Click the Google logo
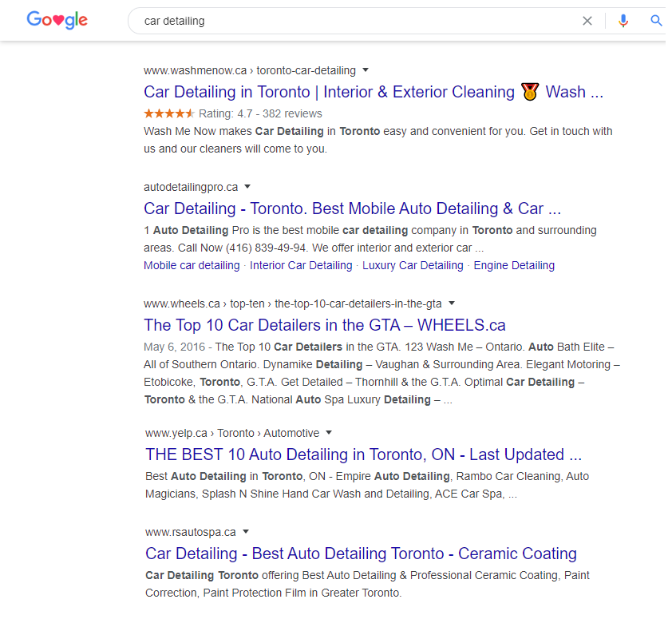The image size is (672, 619). coord(57,20)
